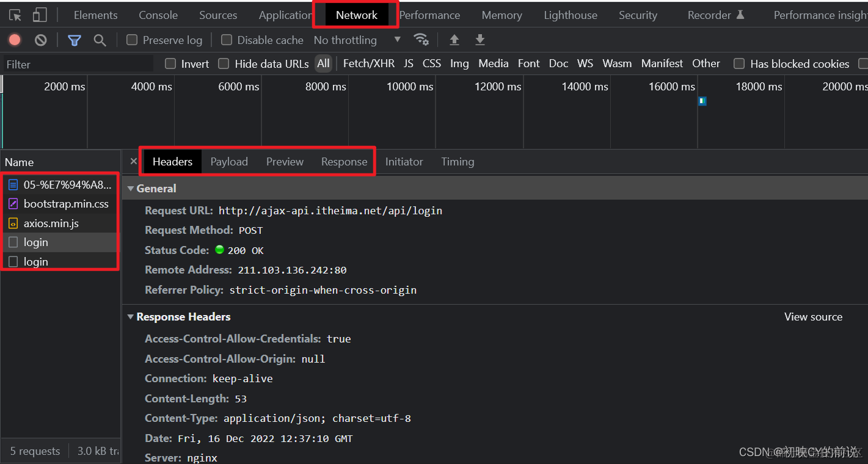Toggle the filter funnel icon

[x=75, y=40]
